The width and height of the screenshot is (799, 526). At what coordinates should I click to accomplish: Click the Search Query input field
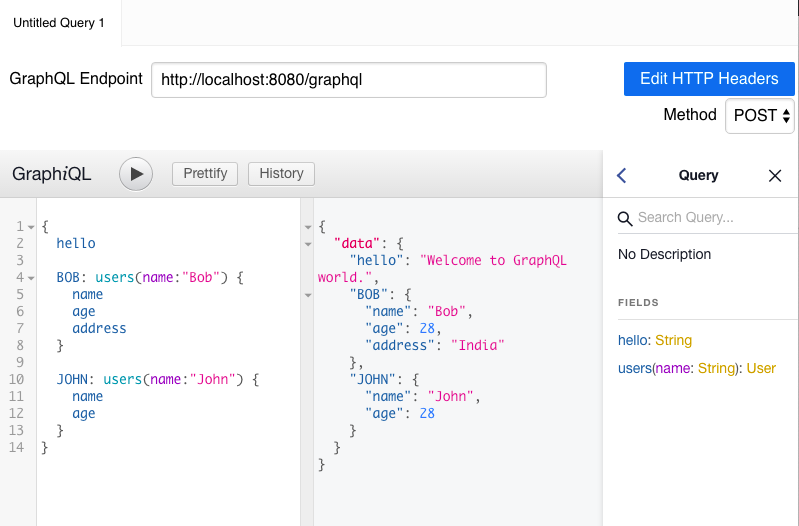tap(716, 218)
